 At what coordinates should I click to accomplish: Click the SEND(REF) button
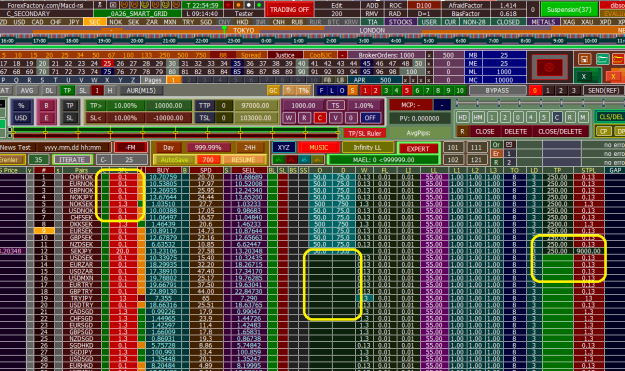603,90
